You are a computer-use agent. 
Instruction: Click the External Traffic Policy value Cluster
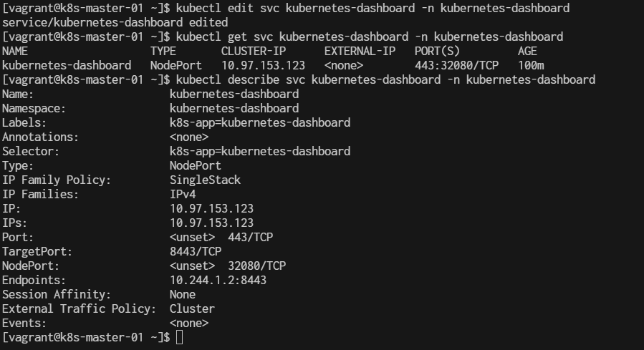point(192,309)
